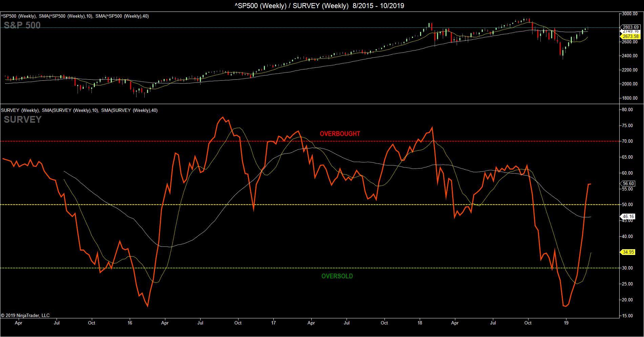This screenshot has height=337, width=644.
Task: Click the 2000.00 price axis label
Action: (x=630, y=84)
